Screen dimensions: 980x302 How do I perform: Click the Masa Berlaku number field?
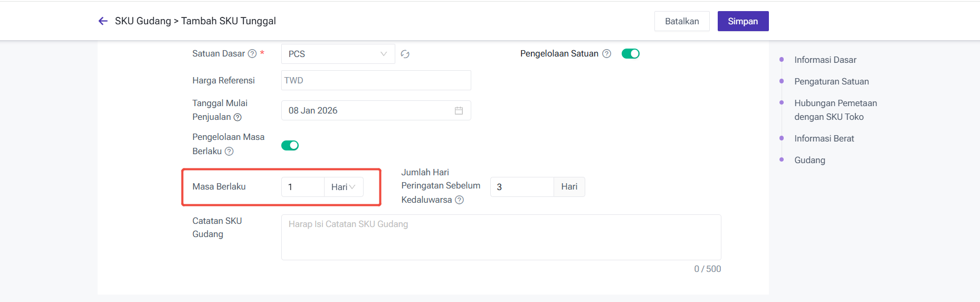pos(302,187)
